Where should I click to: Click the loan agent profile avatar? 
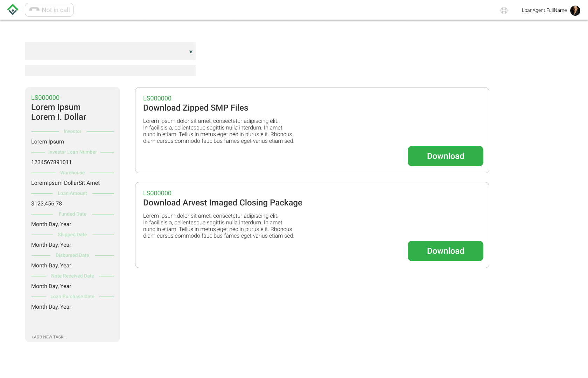(x=575, y=10)
